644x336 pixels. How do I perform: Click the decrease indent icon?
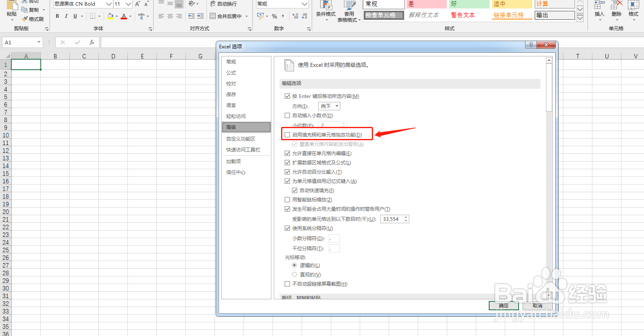tap(192, 16)
